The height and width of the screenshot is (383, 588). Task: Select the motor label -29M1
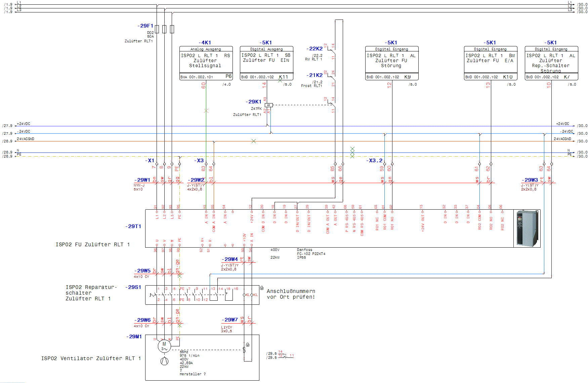click(x=134, y=337)
